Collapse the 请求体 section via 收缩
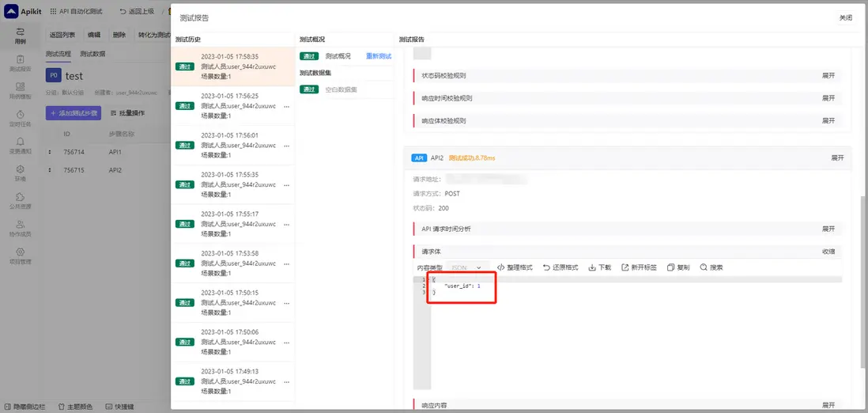Screen dimensions: 868x413 [x=828, y=252]
